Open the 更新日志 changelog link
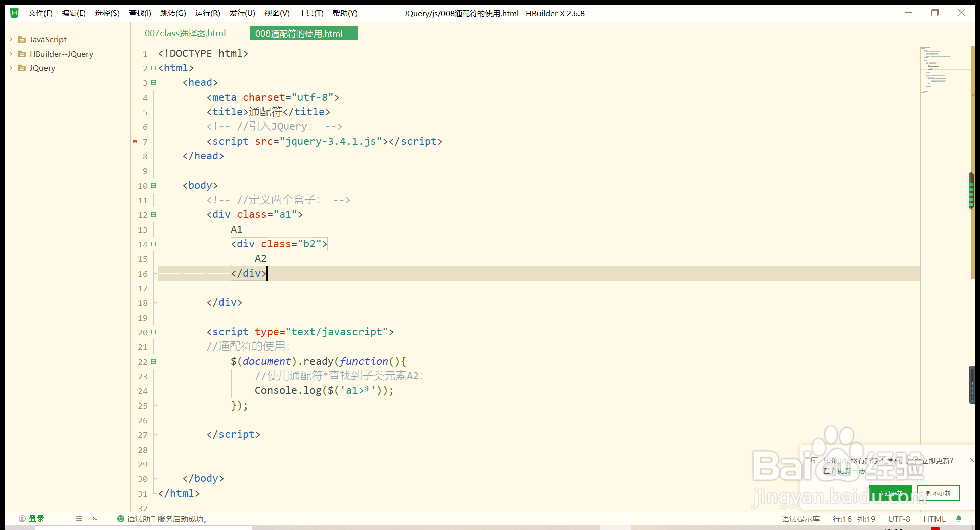The width and height of the screenshot is (980, 530). (852, 471)
